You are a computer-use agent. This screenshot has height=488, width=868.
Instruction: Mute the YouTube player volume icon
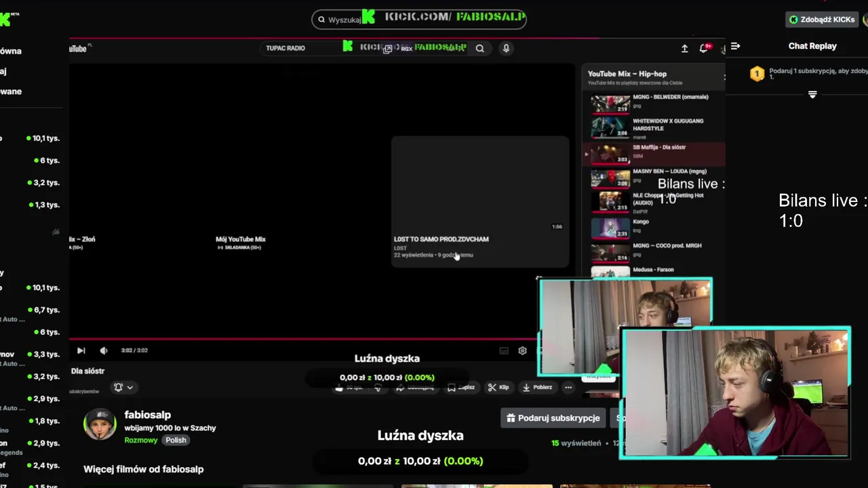pyautogui.click(x=104, y=350)
